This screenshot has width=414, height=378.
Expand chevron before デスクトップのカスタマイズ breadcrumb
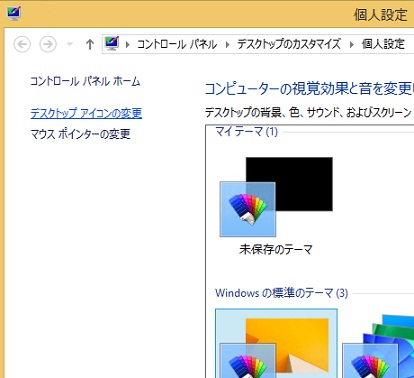[228, 44]
